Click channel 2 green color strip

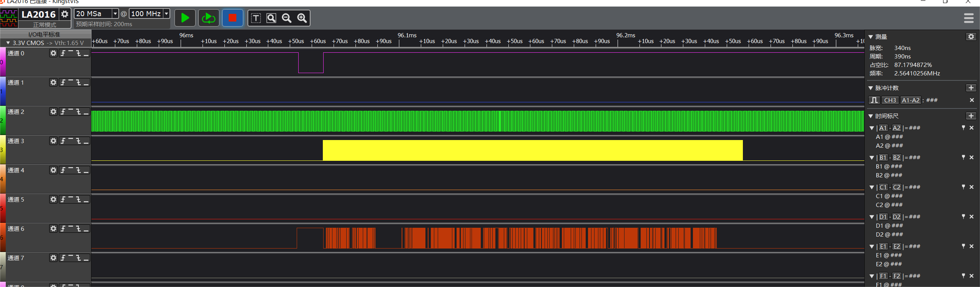pyautogui.click(x=3, y=120)
